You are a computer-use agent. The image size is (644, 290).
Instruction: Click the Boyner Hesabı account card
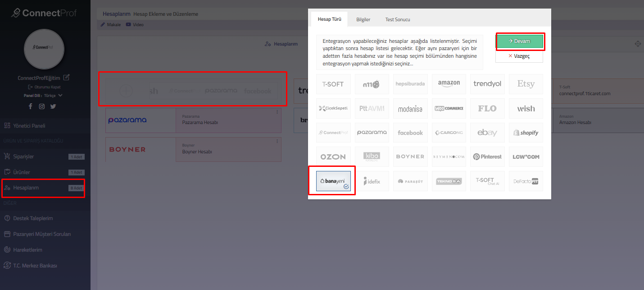coord(193,149)
